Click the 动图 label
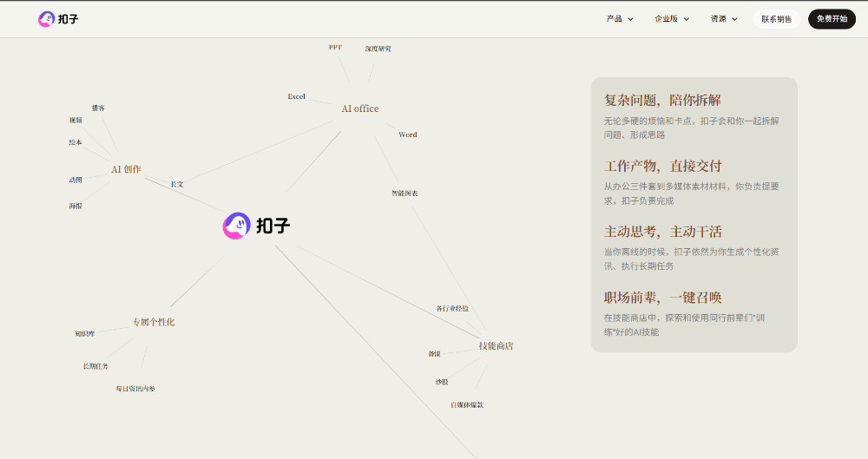The height and width of the screenshot is (459, 868). pos(76,180)
